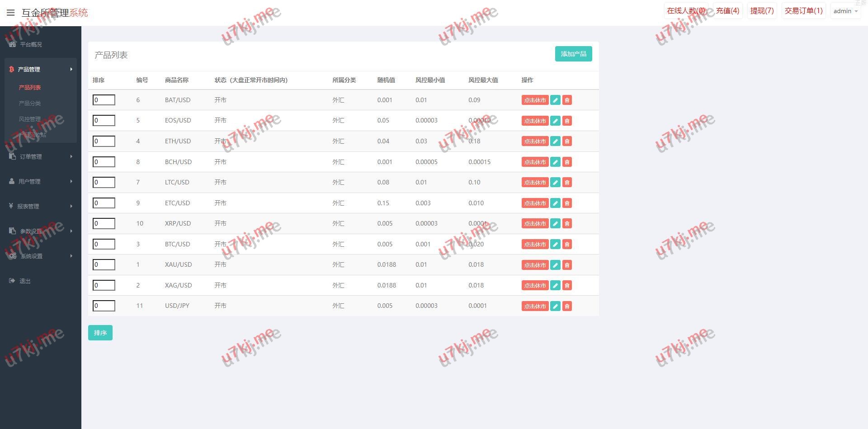
Task: Click edit pencil icon for XAU/USD row
Action: click(555, 265)
